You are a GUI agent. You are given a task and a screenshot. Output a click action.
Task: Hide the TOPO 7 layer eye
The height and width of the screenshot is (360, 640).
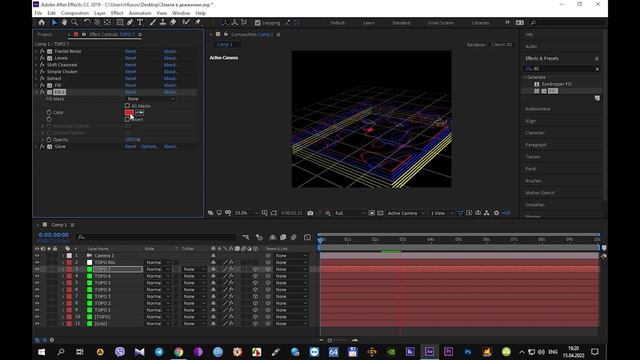point(37,269)
